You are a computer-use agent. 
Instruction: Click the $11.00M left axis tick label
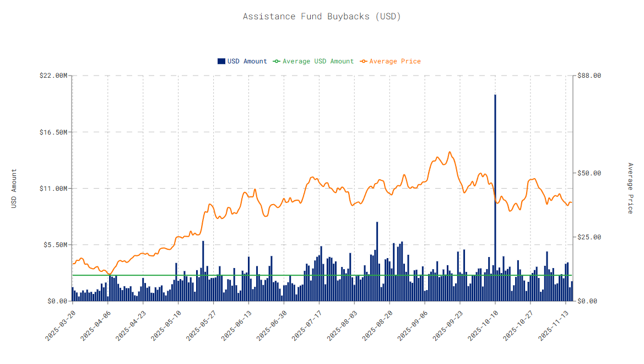tap(54, 189)
